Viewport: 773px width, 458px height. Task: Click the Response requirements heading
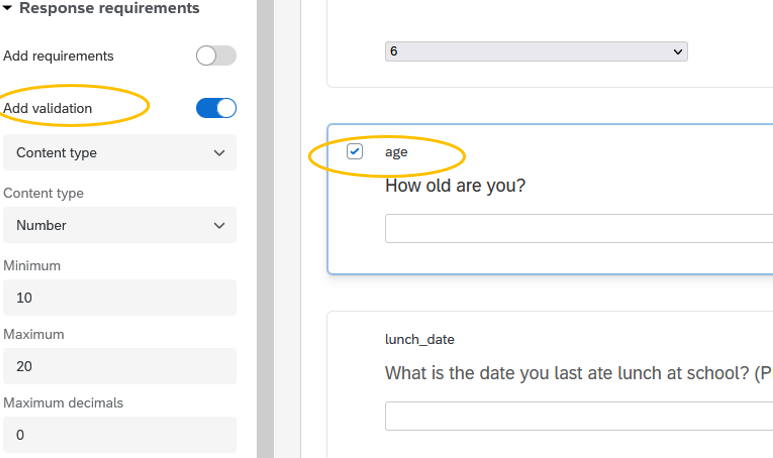click(109, 8)
